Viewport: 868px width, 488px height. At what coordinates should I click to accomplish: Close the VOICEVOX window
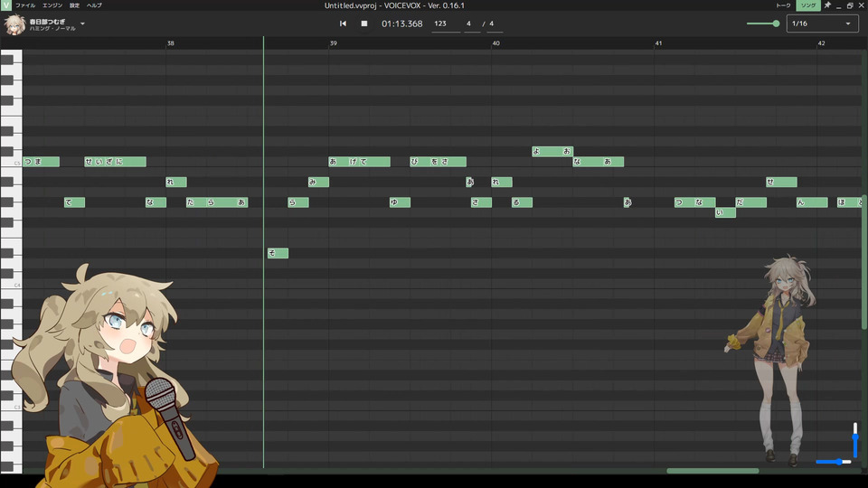862,5
